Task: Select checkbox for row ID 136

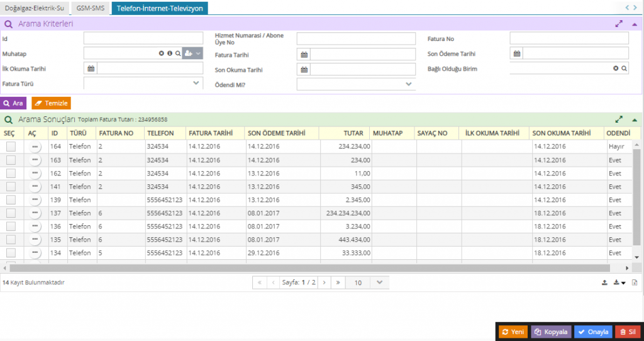Action: coord(11,226)
